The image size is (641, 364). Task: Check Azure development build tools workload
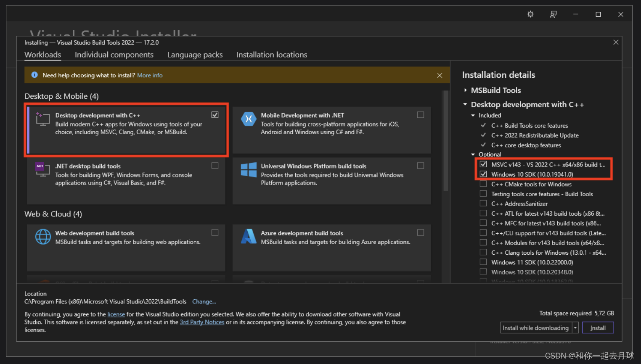(x=420, y=232)
